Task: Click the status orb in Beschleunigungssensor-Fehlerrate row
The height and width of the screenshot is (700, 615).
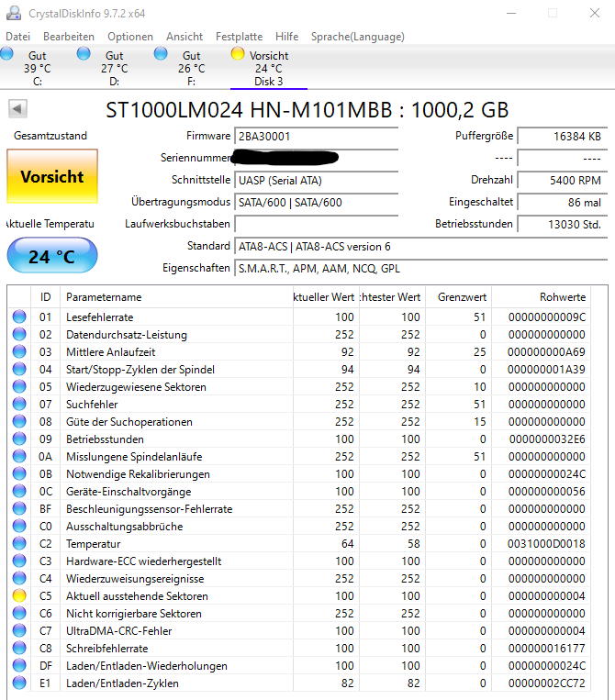Action: 19,509
